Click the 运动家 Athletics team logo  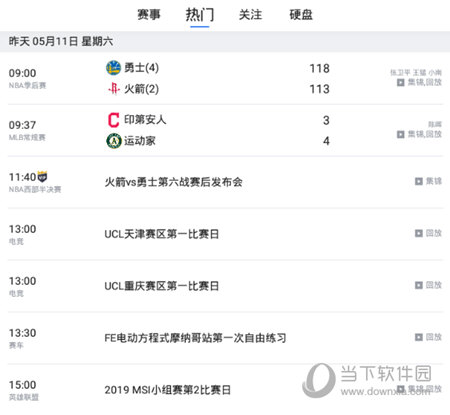coord(114,141)
